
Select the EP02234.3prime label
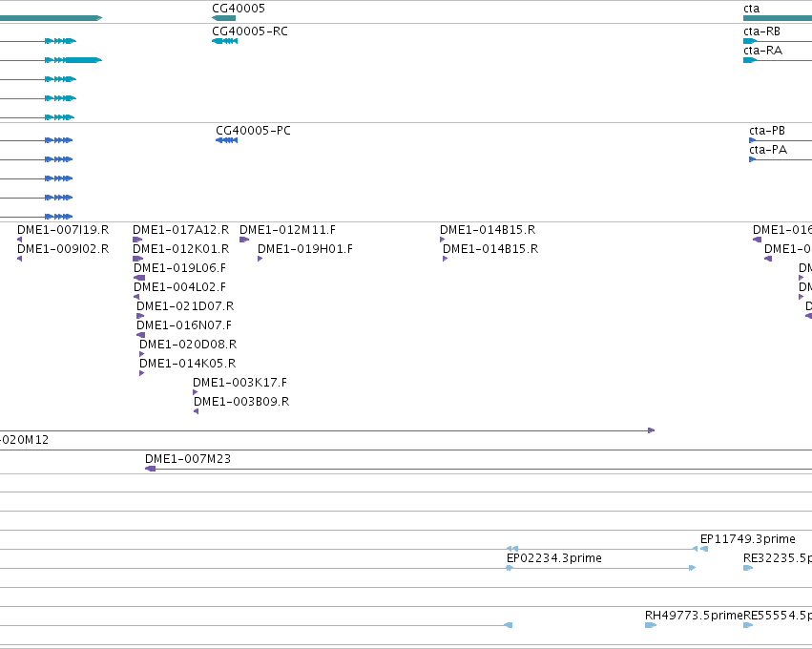(x=554, y=558)
